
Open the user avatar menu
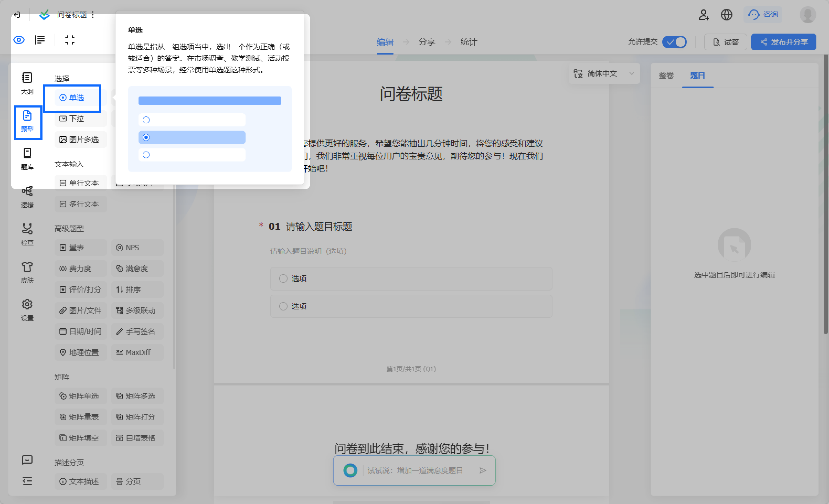[x=808, y=15]
